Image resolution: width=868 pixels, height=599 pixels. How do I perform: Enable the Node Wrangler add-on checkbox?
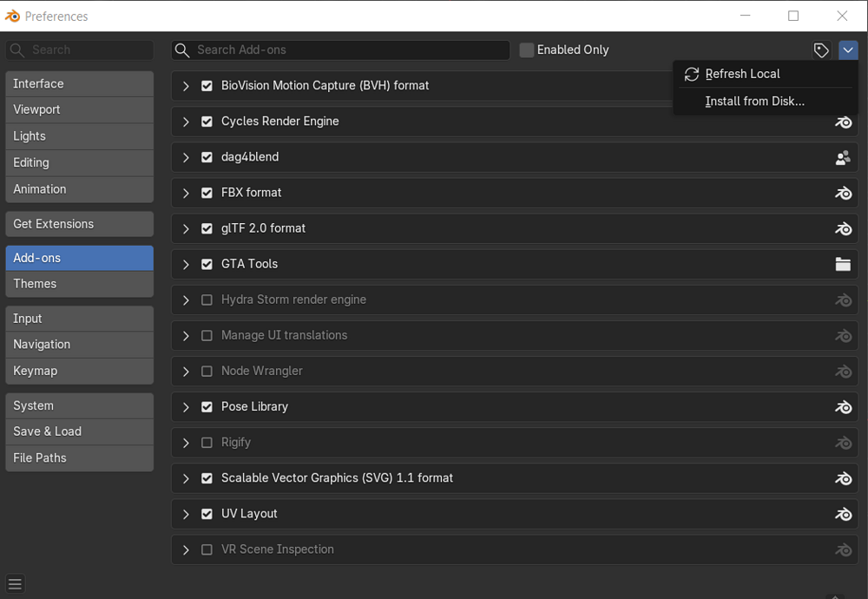(x=207, y=372)
